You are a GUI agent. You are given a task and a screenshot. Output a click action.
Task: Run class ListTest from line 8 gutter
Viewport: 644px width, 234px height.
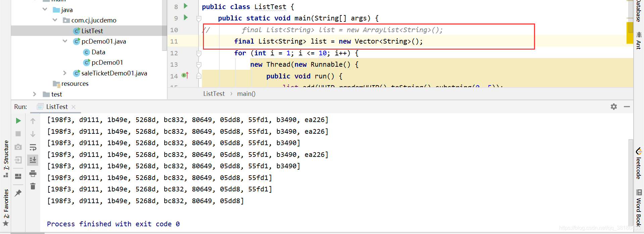(185, 6)
